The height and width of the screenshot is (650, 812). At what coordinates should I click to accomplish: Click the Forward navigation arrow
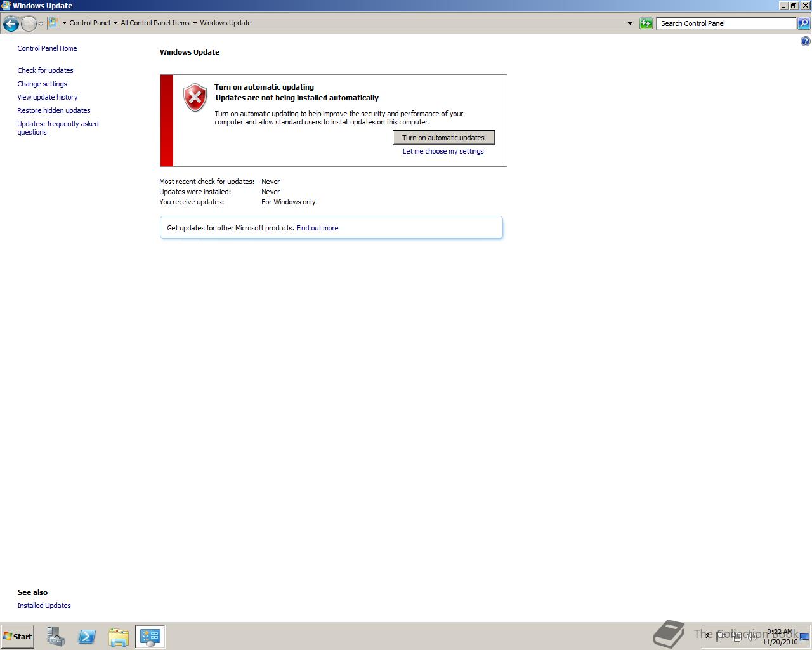[x=29, y=23]
